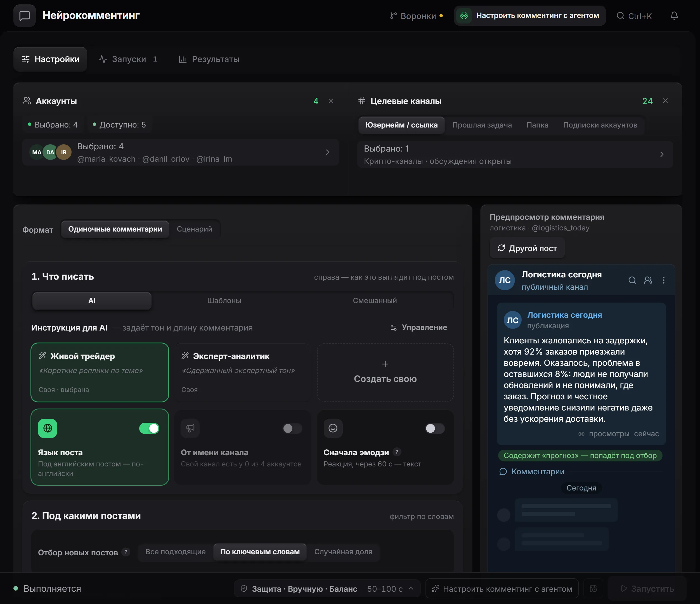
Task: Click the smiley icon on Сначала эмодзи card
Action: pos(333,428)
